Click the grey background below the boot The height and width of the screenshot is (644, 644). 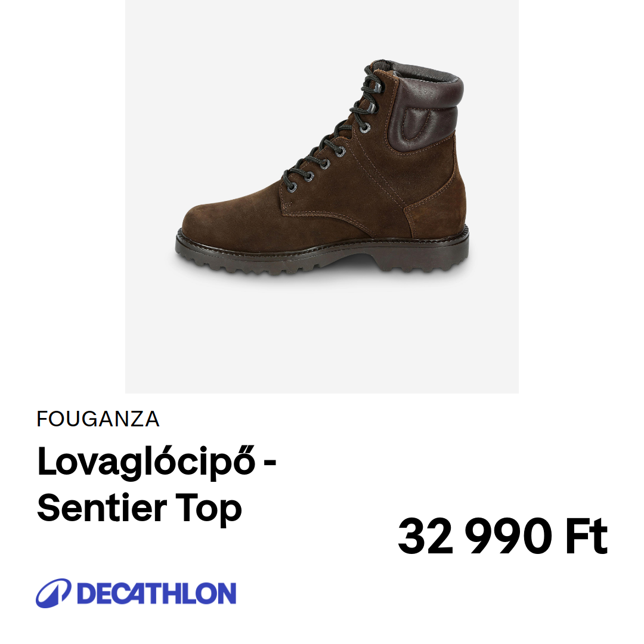tap(322, 333)
